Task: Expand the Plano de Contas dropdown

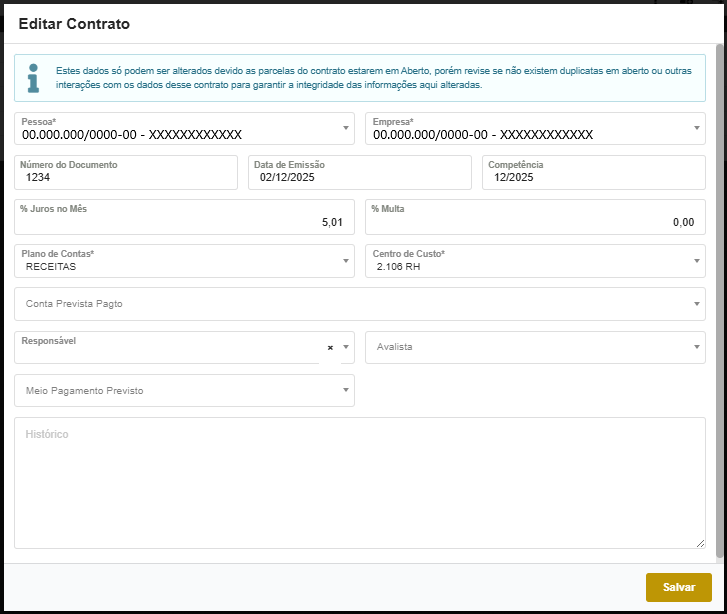Action: pos(346,260)
